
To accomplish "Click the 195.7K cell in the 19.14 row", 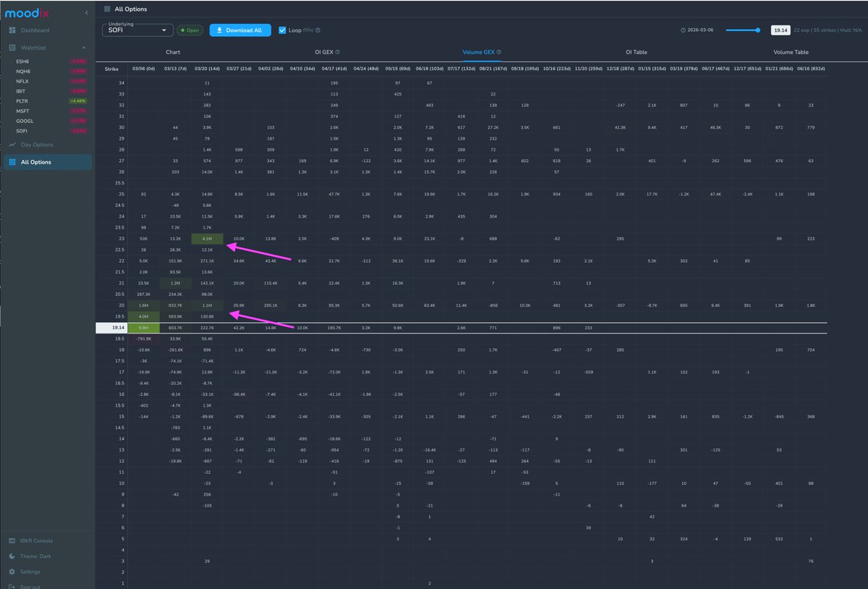I will tap(334, 328).
